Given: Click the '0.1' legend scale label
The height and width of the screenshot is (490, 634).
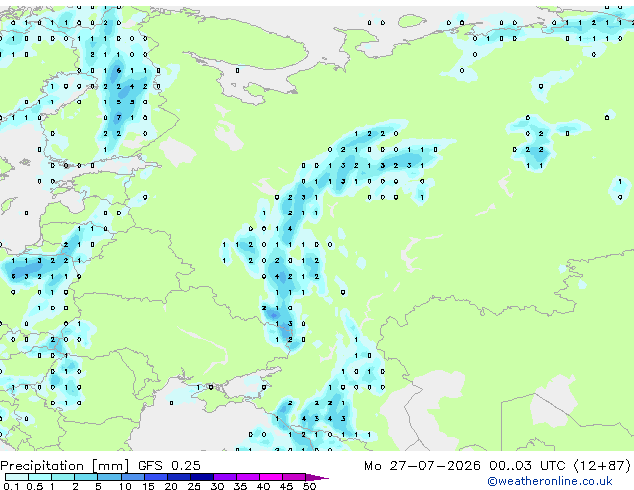Looking at the screenshot, I should (x=11, y=486).
